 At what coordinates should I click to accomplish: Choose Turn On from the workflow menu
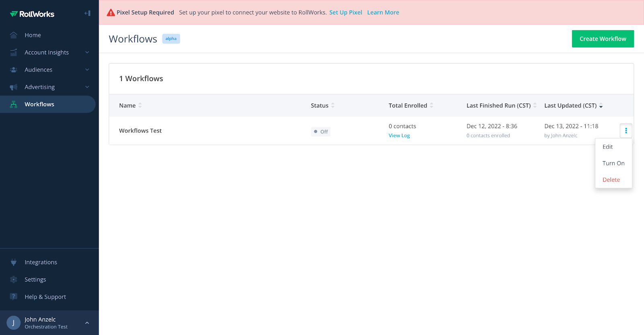[x=613, y=163]
